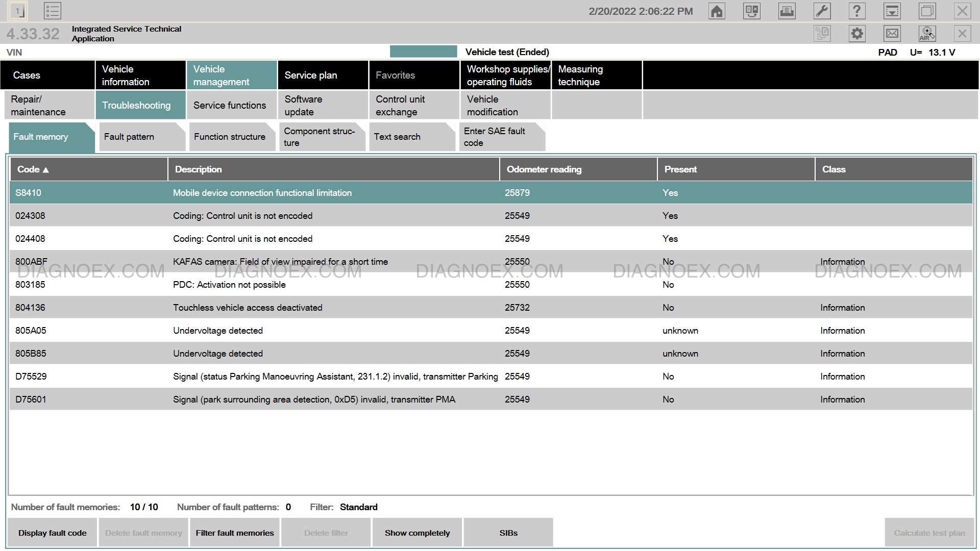Open Workshop supplies/operating fluids tab

506,75
